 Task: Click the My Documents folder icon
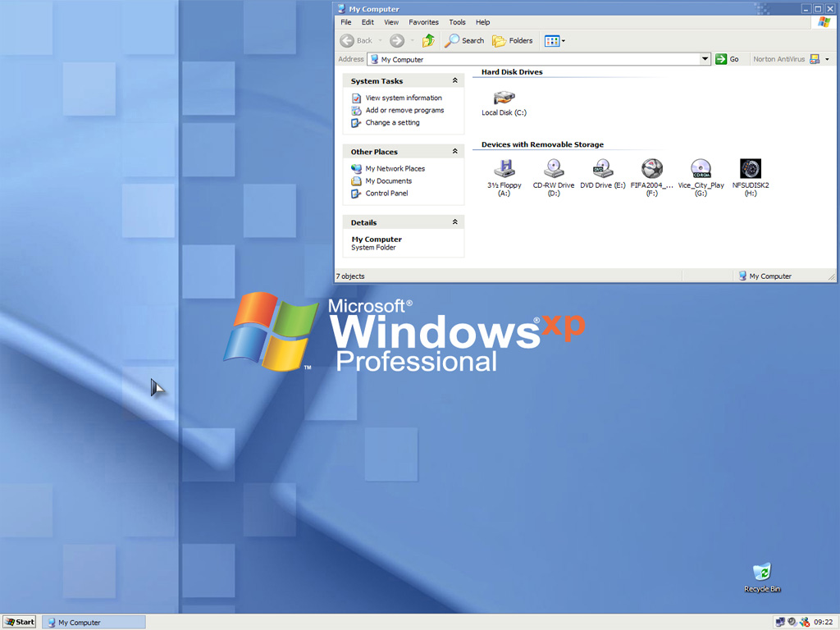tap(356, 181)
